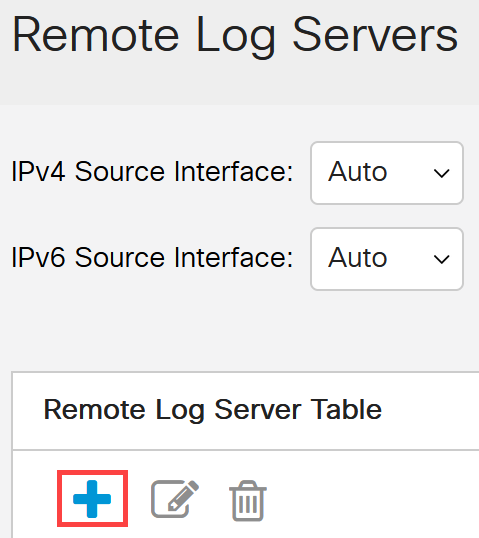The height and width of the screenshot is (538, 479).
Task: Click the Auto value for IPv4 interface
Action: point(358,172)
